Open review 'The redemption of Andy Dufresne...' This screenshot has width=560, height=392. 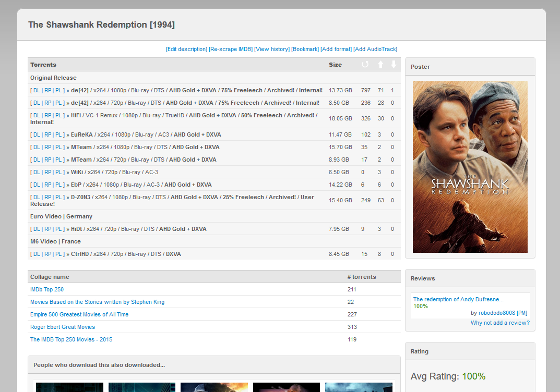click(x=458, y=299)
